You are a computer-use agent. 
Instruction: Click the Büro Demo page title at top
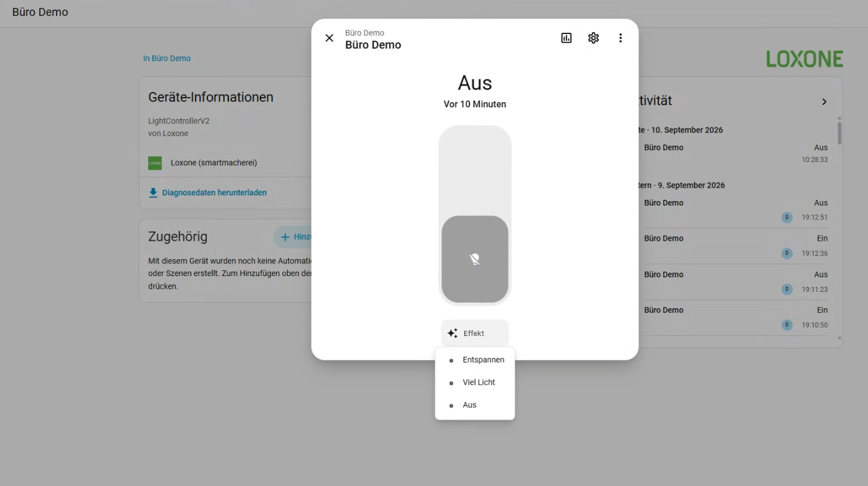(x=40, y=12)
